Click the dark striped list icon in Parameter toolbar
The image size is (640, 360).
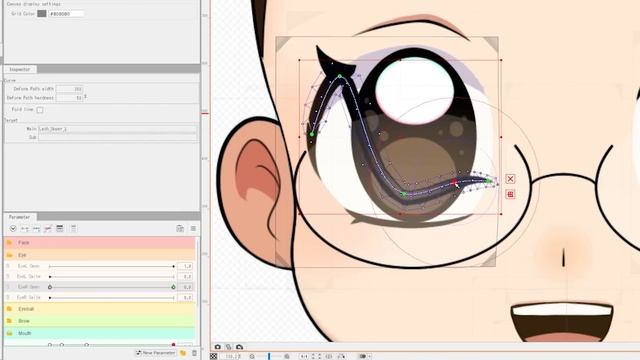60,229
